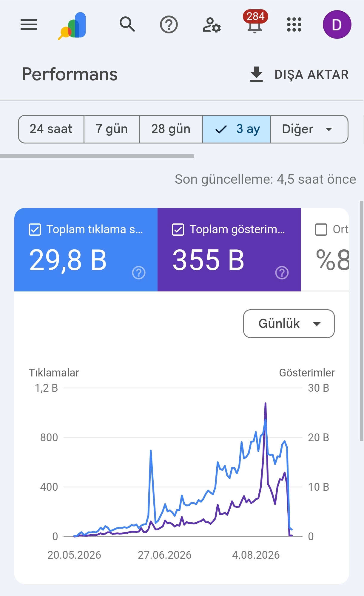The width and height of the screenshot is (364, 596).
Task: Choose the 24 saat range
Action: [x=51, y=129]
